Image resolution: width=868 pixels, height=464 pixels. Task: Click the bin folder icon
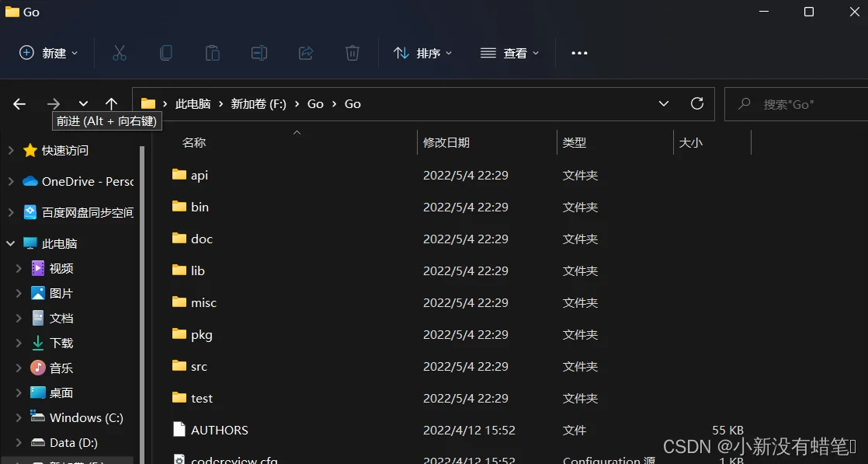click(x=179, y=207)
